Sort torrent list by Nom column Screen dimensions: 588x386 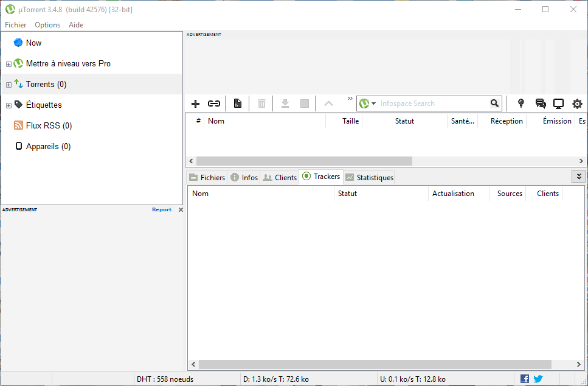(x=265, y=121)
